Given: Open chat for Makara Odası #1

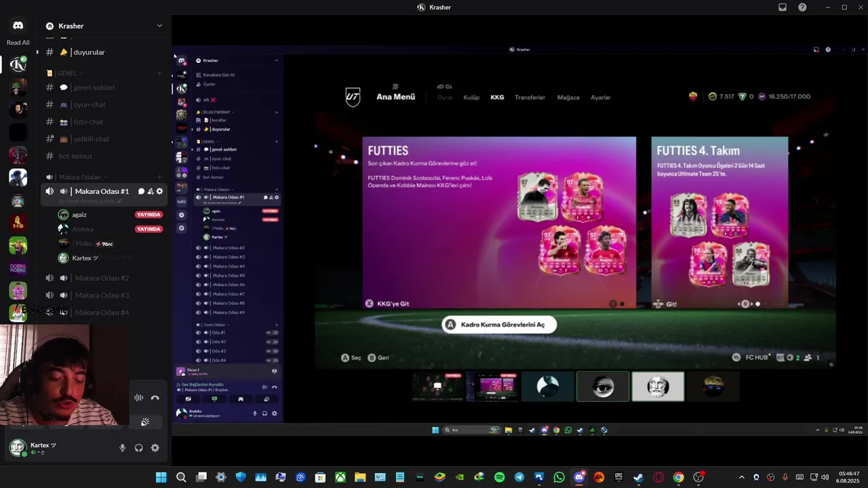Looking at the screenshot, I should pos(141,192).
